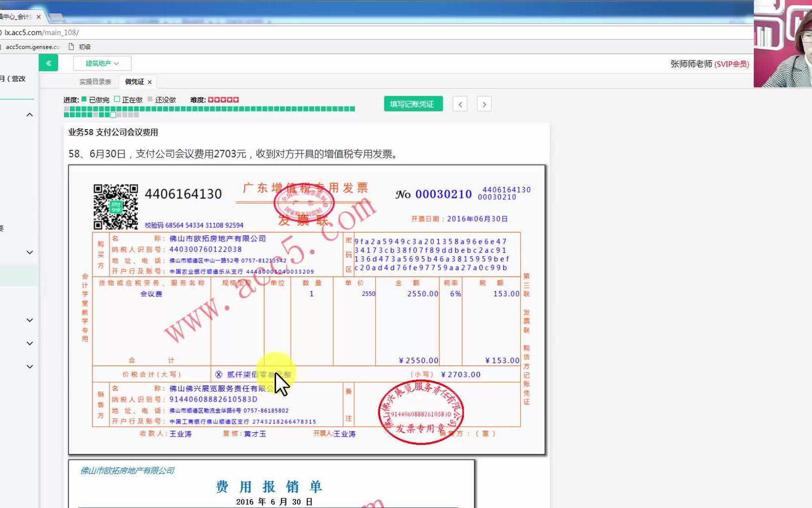812x508 pixels.
Task: Open the 初级 bookmark
Action: 85,47
